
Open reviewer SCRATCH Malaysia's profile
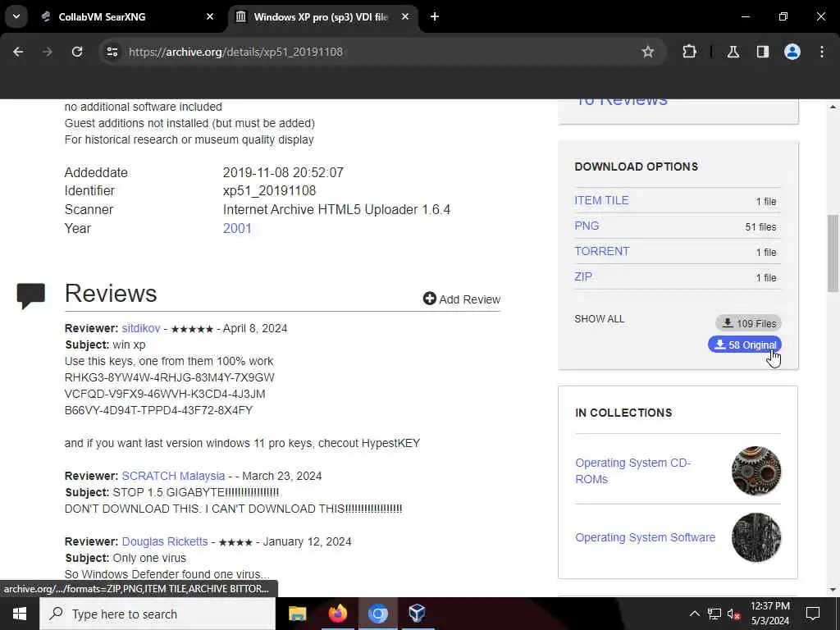click(x=173, y=476)
